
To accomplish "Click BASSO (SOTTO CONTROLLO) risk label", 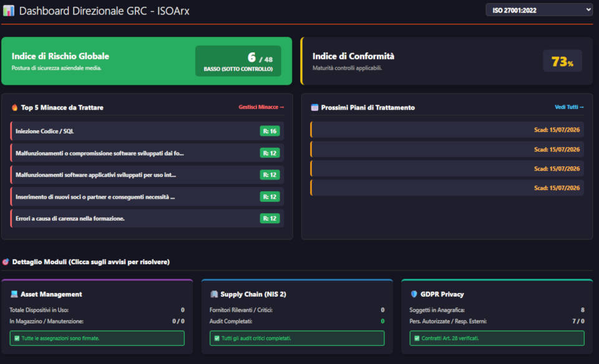I will click(x=238, y=69).
